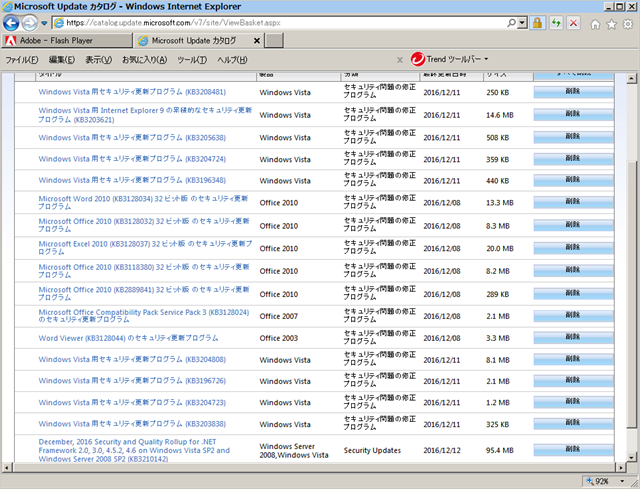Image resolution: width=640 pixels, height=489 pixels.
Task: Click 削除 button for KB3210142 row
Action: pos(573,449)
